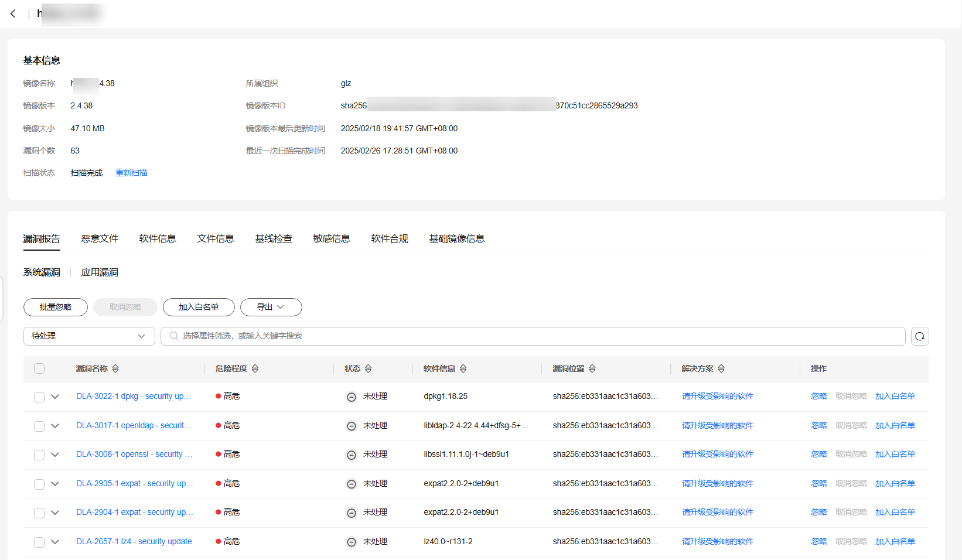Switch to the 文件信息 tab
962x560 pixels.
(x=216, y=238)
